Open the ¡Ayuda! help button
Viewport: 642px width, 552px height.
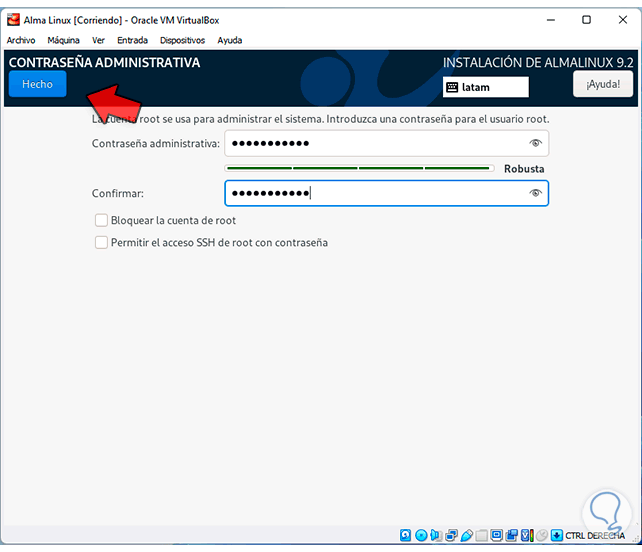click(603, 84)
